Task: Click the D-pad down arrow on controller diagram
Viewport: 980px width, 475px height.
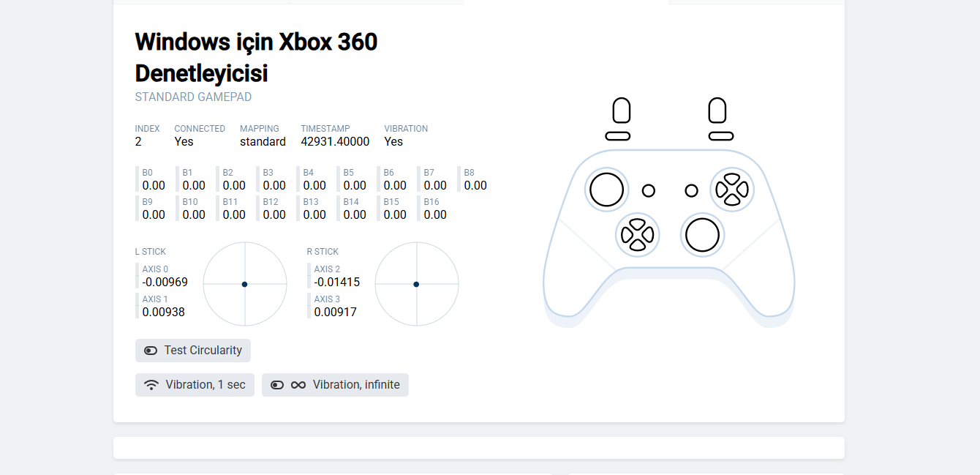Action: 637,246
